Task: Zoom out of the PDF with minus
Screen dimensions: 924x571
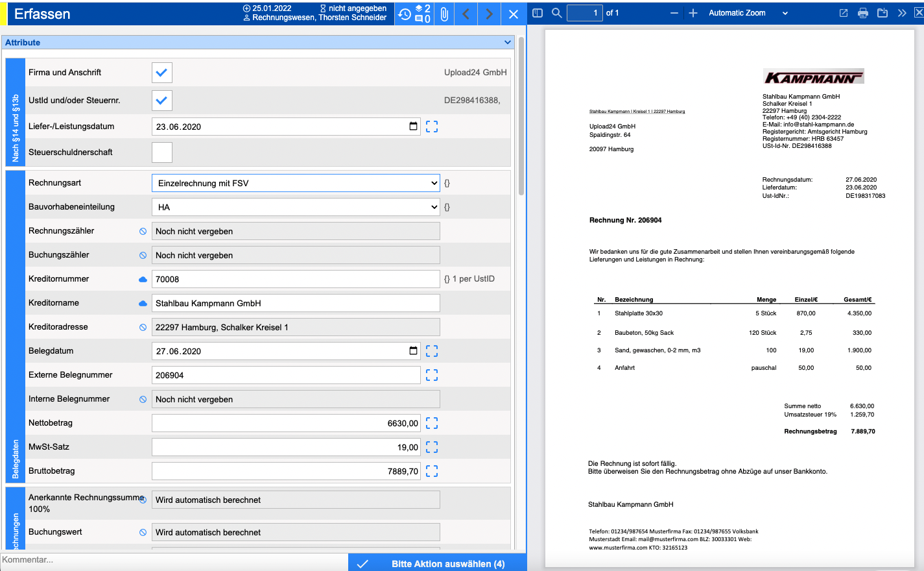Action: (x=674, y=13)
